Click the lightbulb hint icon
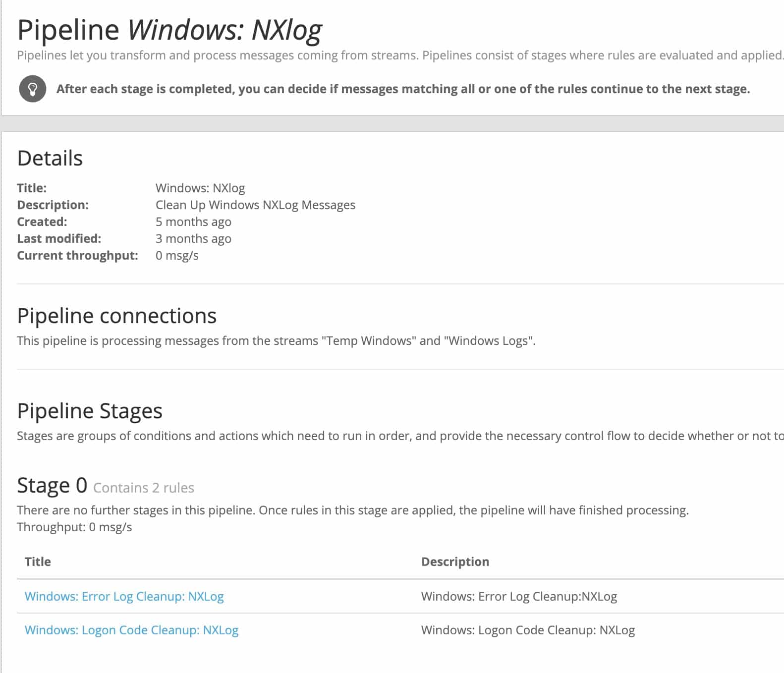The height and width of the screenshot is (673, 784). [x=33, y=89]
